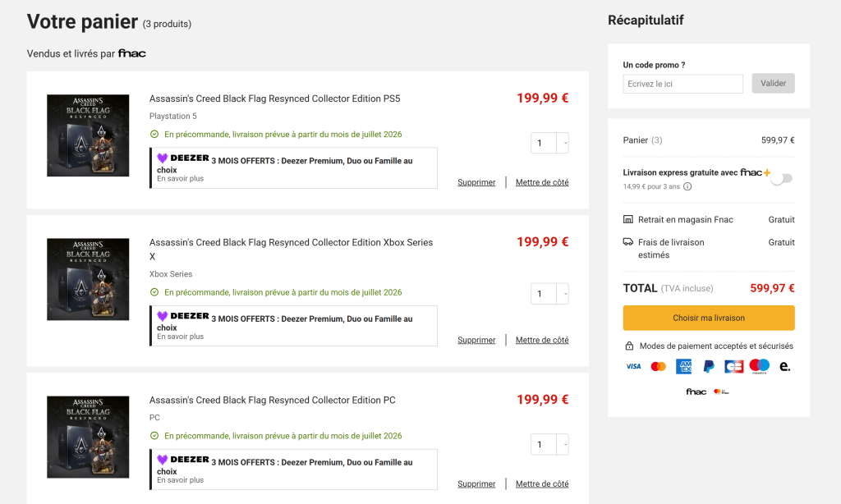Focus the promo code input field
The width and height of the screenshot is (841, 504).
682,84
